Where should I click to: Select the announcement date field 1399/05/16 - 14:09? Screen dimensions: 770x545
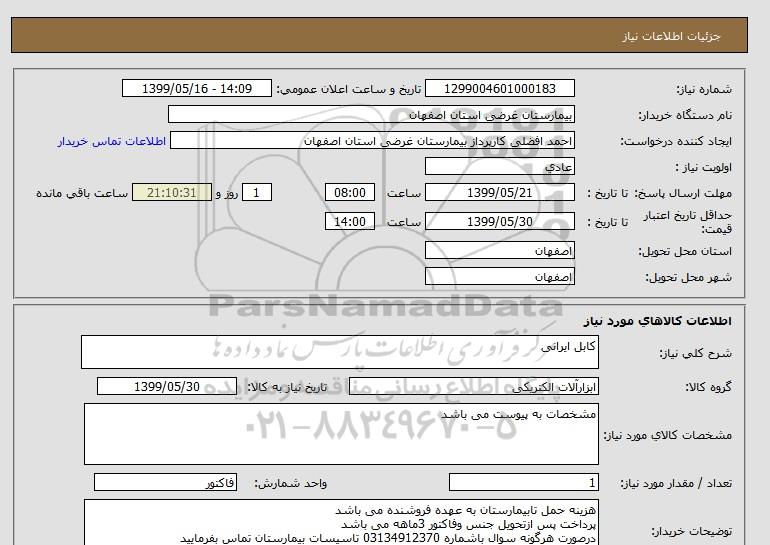click(196, 88)
